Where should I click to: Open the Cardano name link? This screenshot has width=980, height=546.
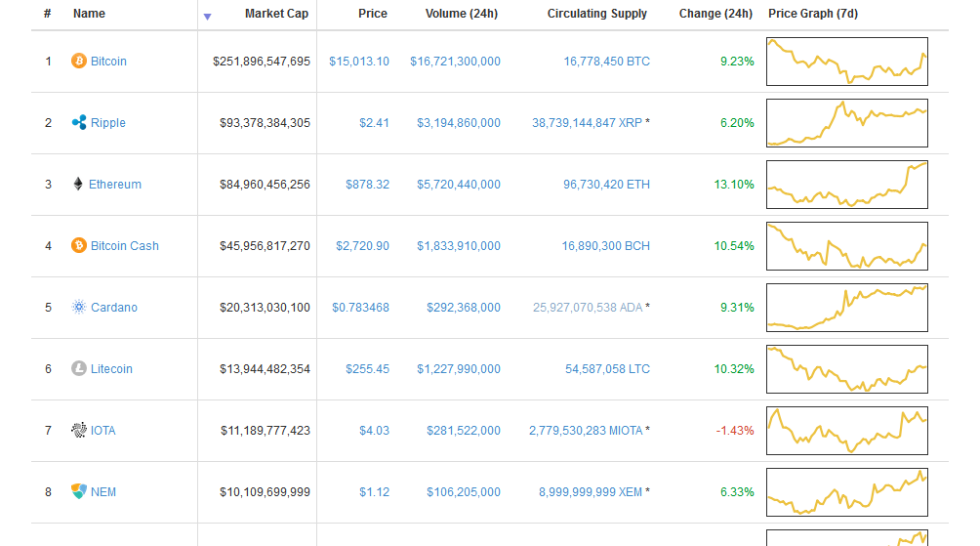click(114, 307)
